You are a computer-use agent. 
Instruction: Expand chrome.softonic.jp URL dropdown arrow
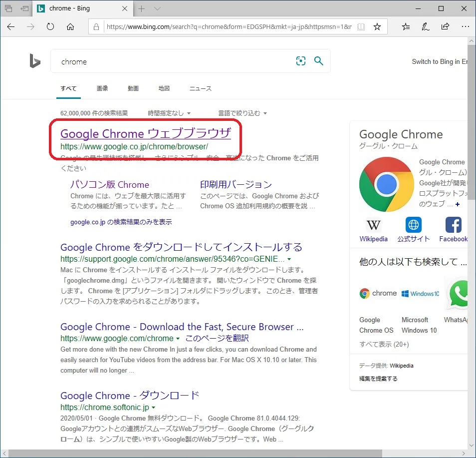click(154, 408)
